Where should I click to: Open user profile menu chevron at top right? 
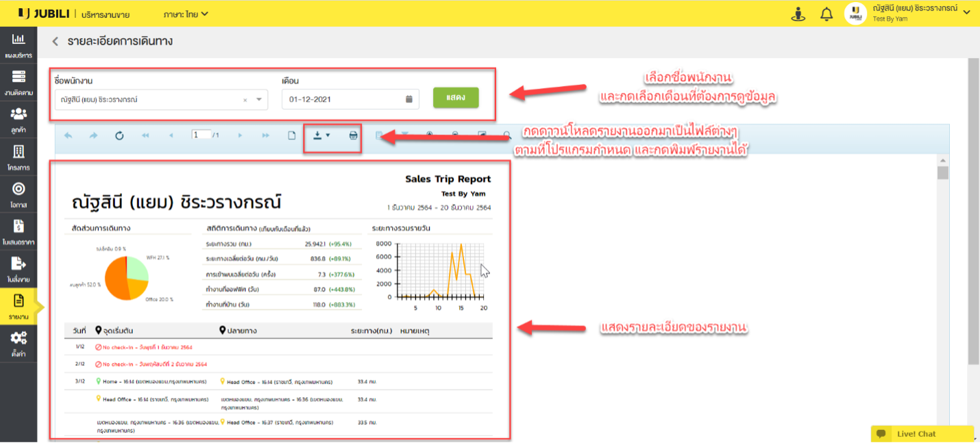pyautogui.click(x=966, y=12)
